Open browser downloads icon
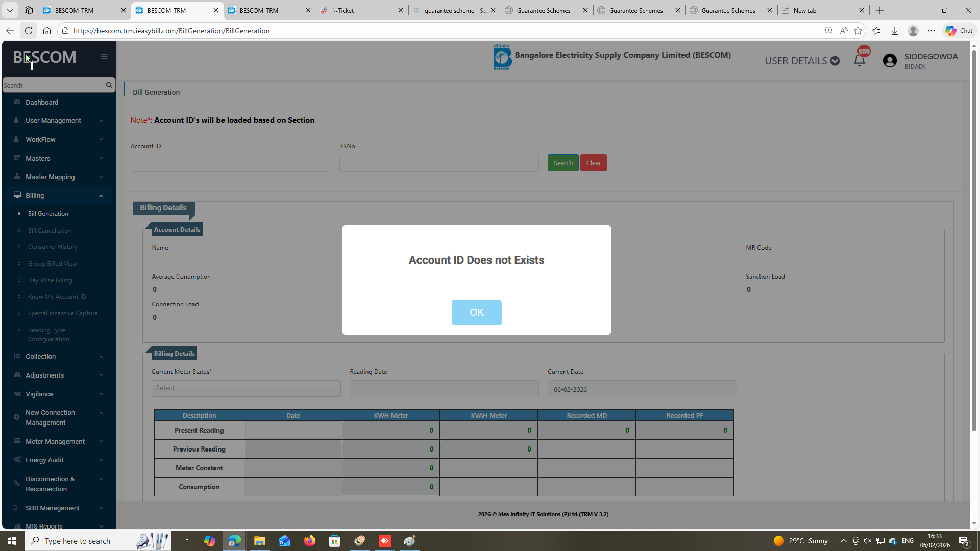Image resolution: width=980 pixels, height=551 pixels. 895,31
